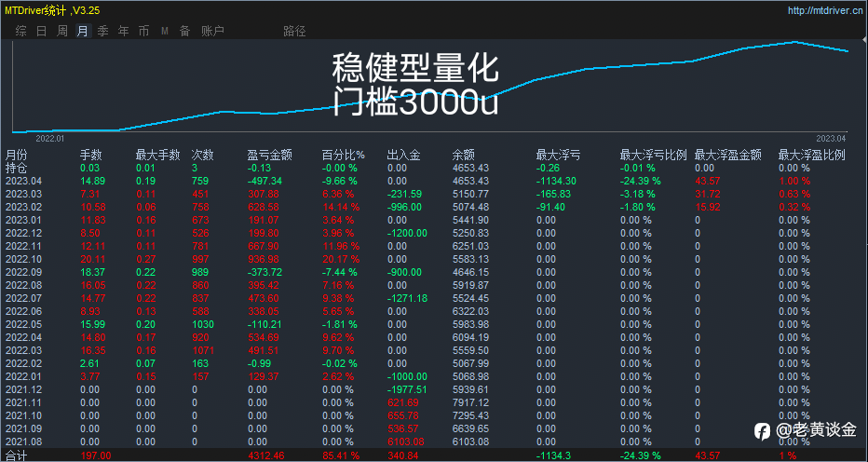Click the 百分比% column header

coord(344,156)
